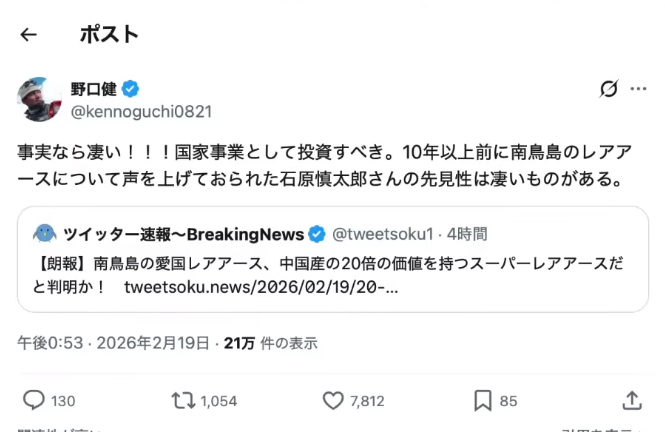Open the three-dot more options menu
Viewport: 665px width, 432px height.
638,89
